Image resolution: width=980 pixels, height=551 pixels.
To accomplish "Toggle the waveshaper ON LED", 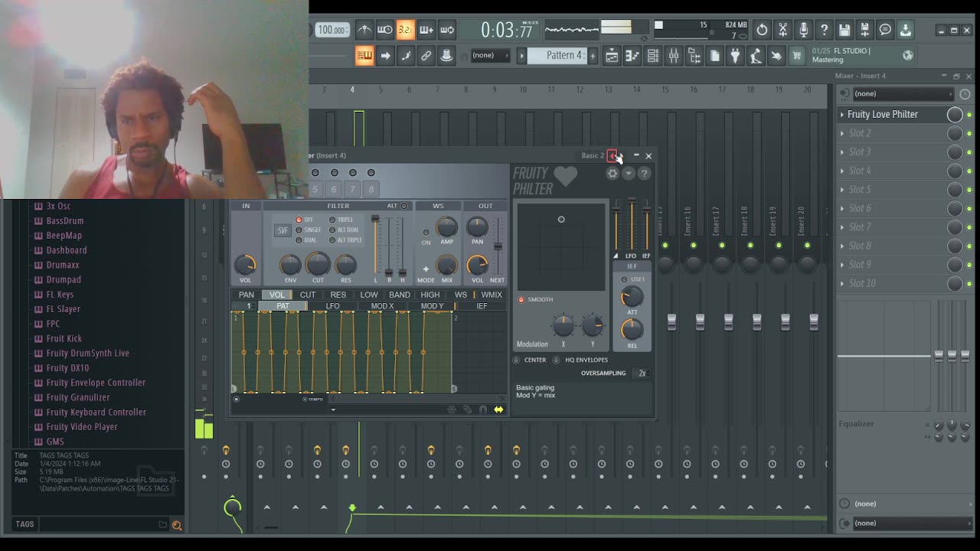I will point(426,233).
